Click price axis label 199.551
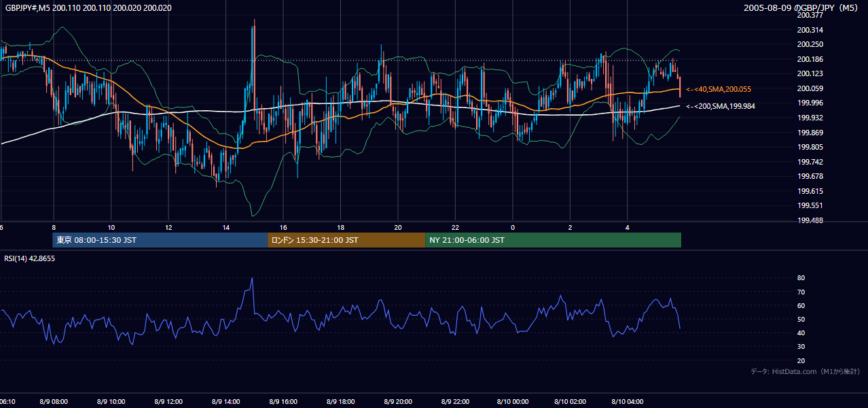 [x=810, y=205]
